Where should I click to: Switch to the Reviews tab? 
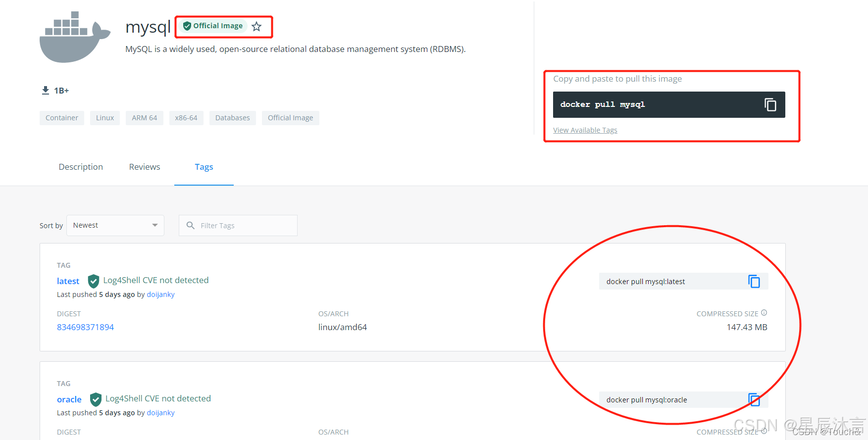[x=145, y=167]
